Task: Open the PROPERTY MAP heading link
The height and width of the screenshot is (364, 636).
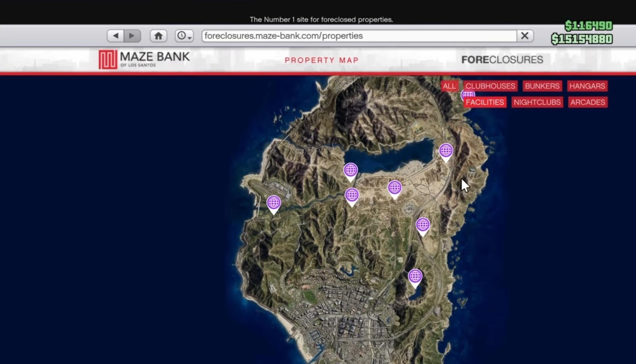Action: [321, 60]
